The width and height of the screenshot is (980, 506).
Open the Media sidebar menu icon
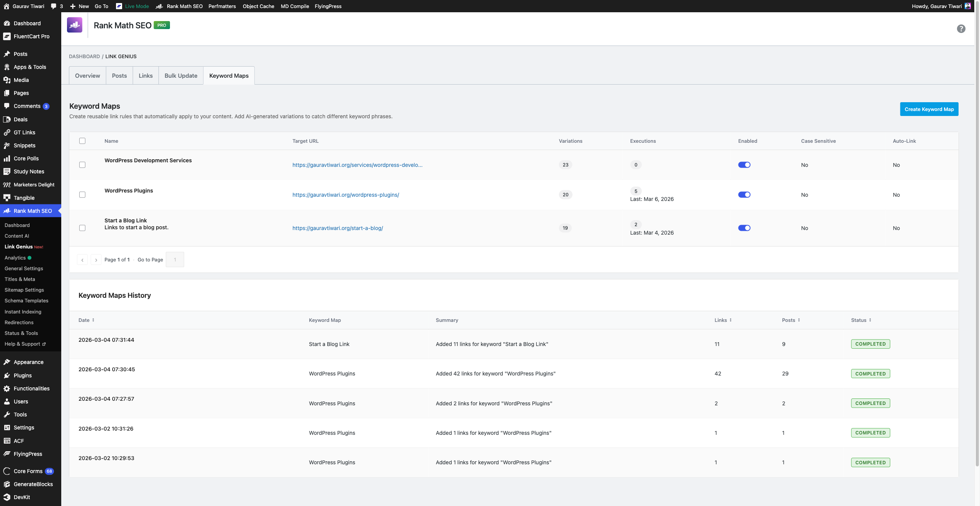7,80
